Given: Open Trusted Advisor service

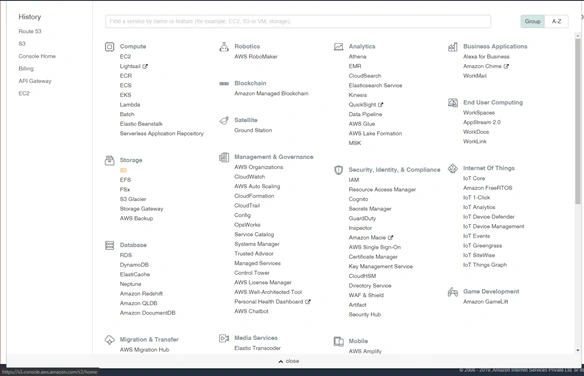Looking at the screenshot, I should tap(254, 254).
